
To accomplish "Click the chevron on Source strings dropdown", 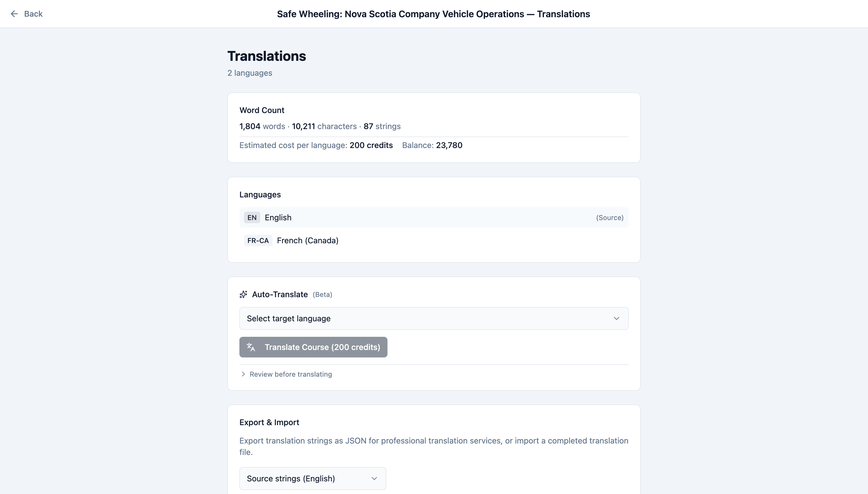I will 374,478.
